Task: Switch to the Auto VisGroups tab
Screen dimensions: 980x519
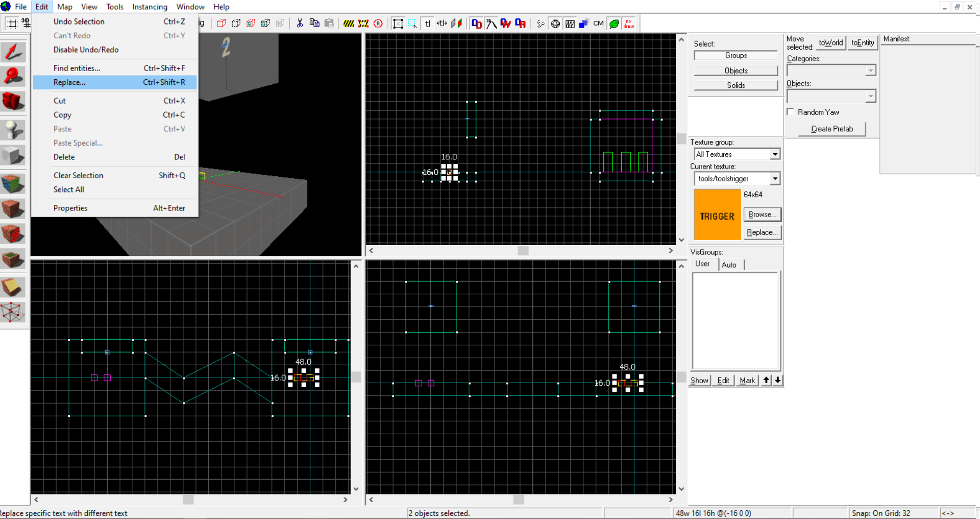Action: click(x=729, y=265)
